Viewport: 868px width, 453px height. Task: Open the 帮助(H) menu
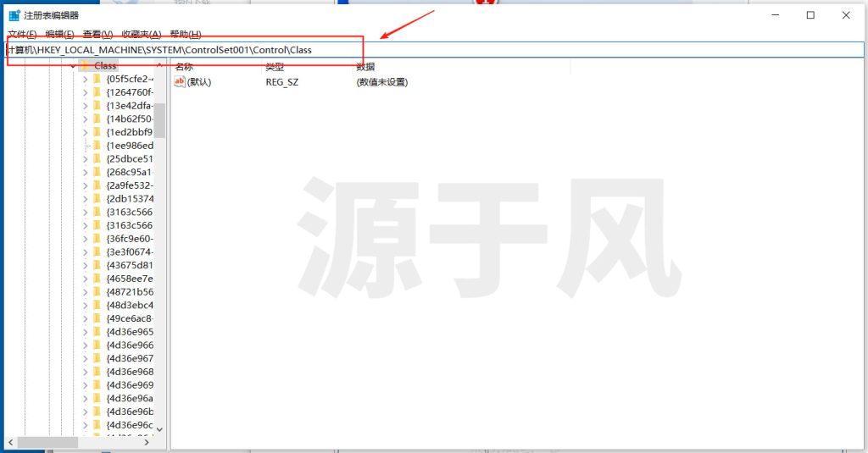[x=186, y=35]
